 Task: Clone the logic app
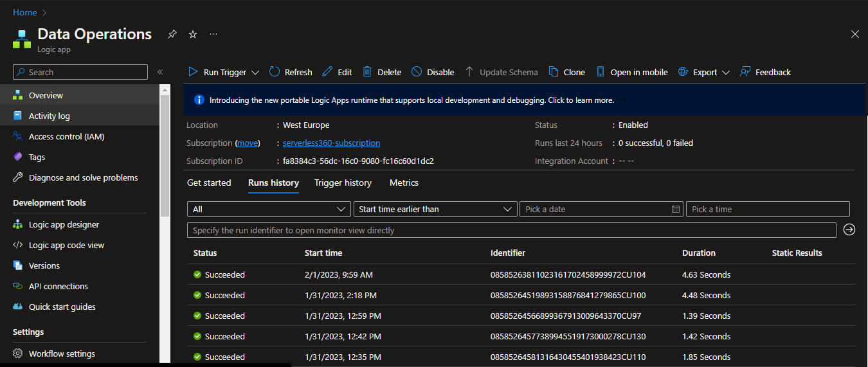click(566, 72)
